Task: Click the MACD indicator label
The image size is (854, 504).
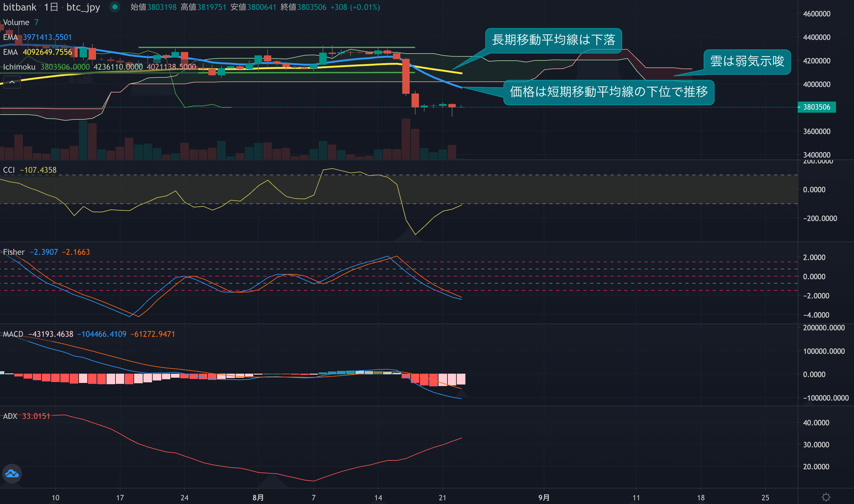Action: (13, 334)
